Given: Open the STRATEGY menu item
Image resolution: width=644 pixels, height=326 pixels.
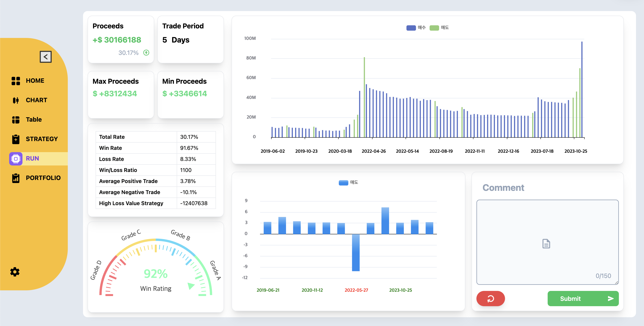Looking at the screenshot, I should click(x=42, y=139).
